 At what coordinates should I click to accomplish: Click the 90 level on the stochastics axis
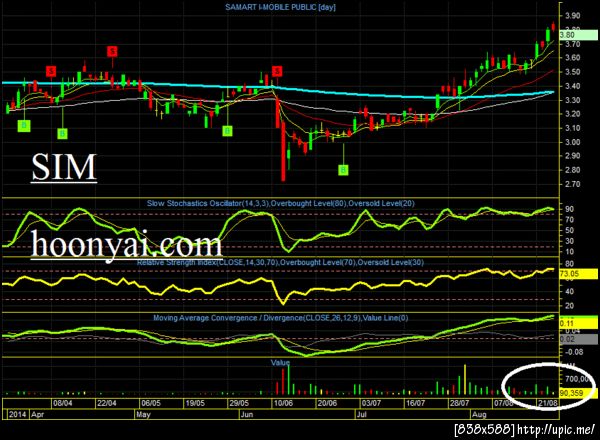(569, 209)
